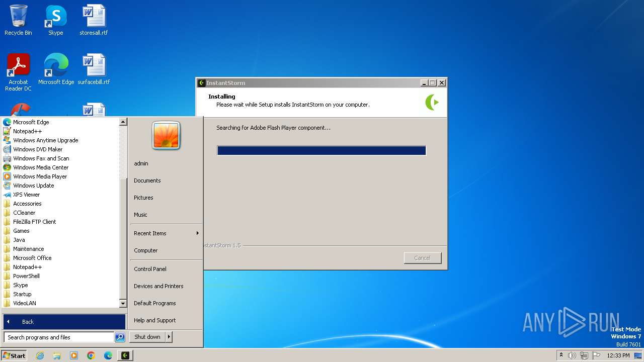644x362 pixels.
Task: Click the taskbar clock
Action: (618, 355)
